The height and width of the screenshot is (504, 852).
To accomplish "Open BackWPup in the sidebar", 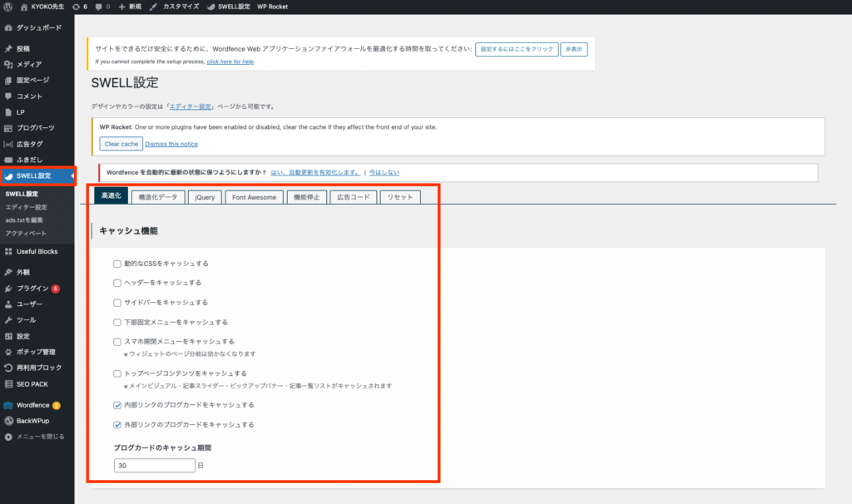I will coord(37,421).
